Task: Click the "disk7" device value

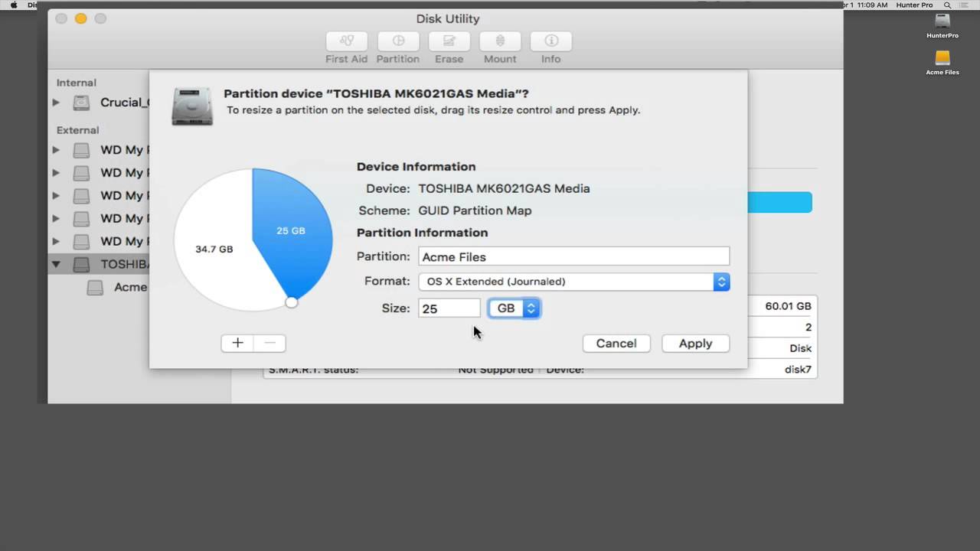Action: (x=797, y=370)
